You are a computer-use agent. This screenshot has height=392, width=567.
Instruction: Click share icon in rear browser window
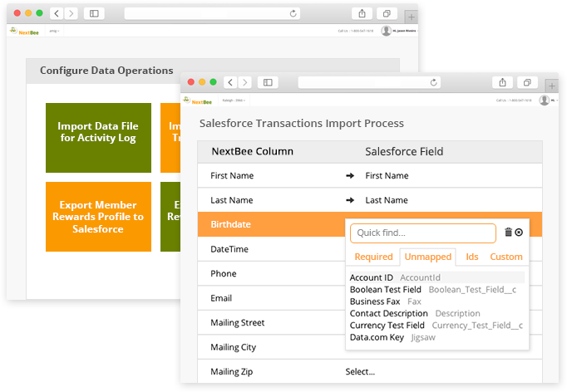click(362, 13)
